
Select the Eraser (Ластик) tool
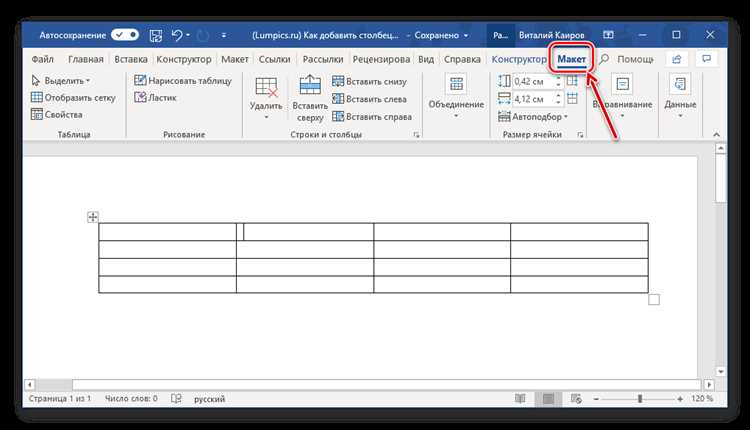(155, 98)
